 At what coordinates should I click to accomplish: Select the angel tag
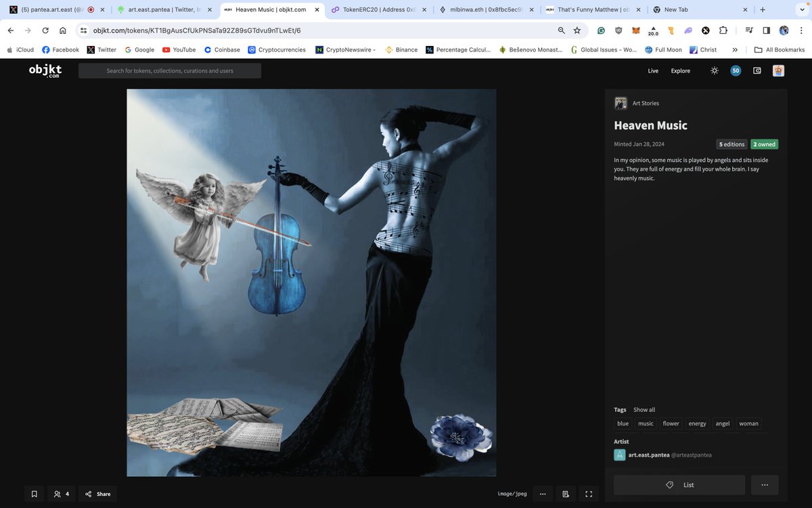[723, 423]
